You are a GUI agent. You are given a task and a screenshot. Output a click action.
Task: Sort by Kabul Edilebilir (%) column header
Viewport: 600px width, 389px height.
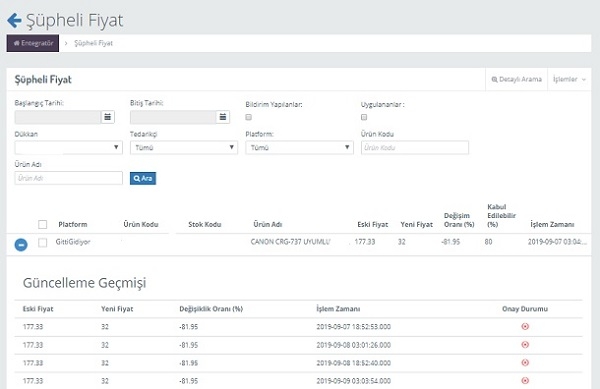[502, 216]
